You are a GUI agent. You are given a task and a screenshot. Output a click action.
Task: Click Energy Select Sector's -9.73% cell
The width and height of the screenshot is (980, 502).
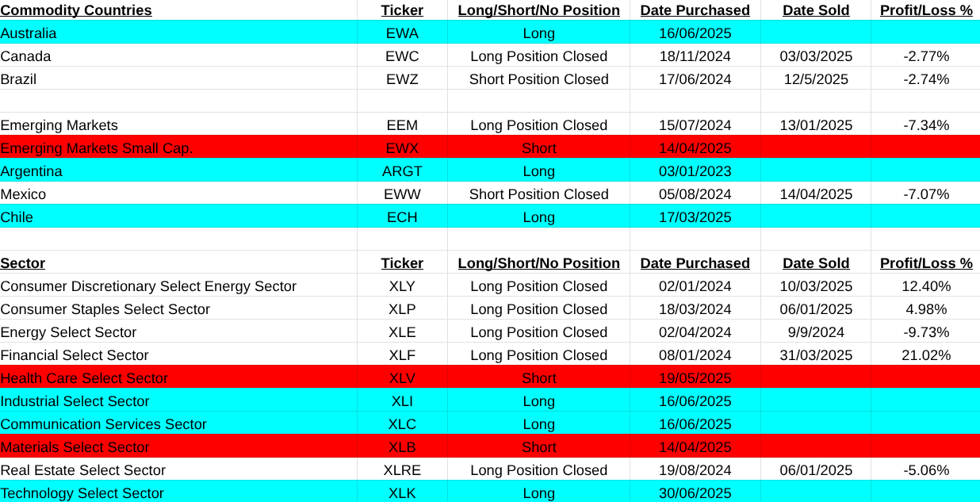click(x=925, y=332)
